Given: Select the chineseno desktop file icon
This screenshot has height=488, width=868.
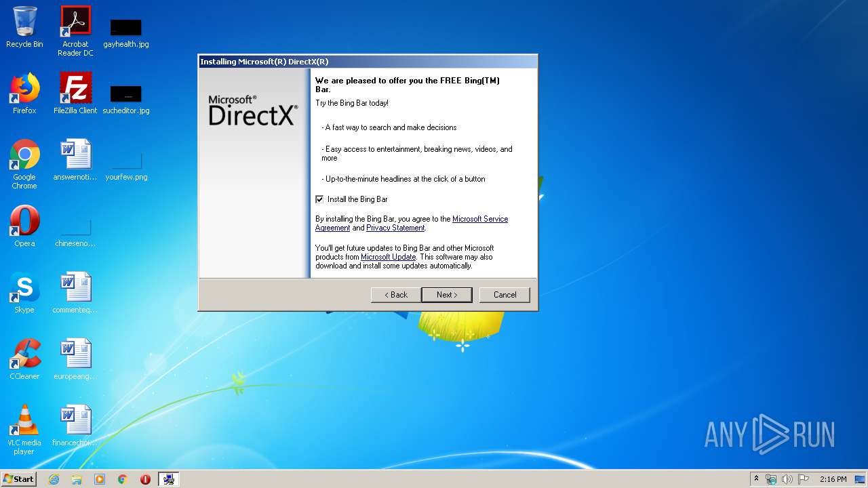Looking at the screenshot, I should (x=75, y=232).
